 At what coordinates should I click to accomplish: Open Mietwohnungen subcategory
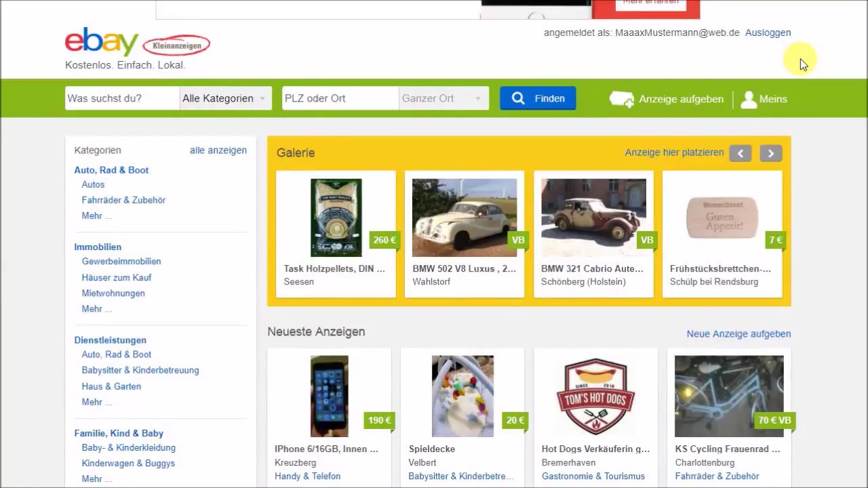(113, 293)
